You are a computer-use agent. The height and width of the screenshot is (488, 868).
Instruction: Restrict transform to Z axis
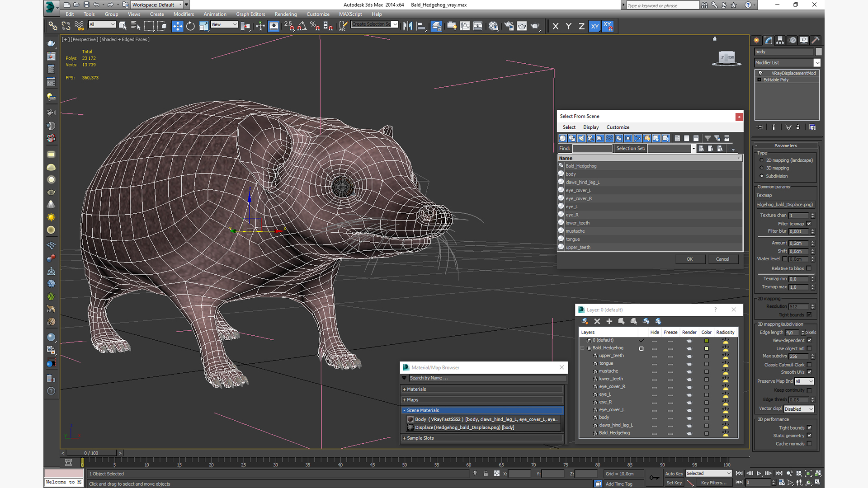pyautogui.click(x=581, y=26)
